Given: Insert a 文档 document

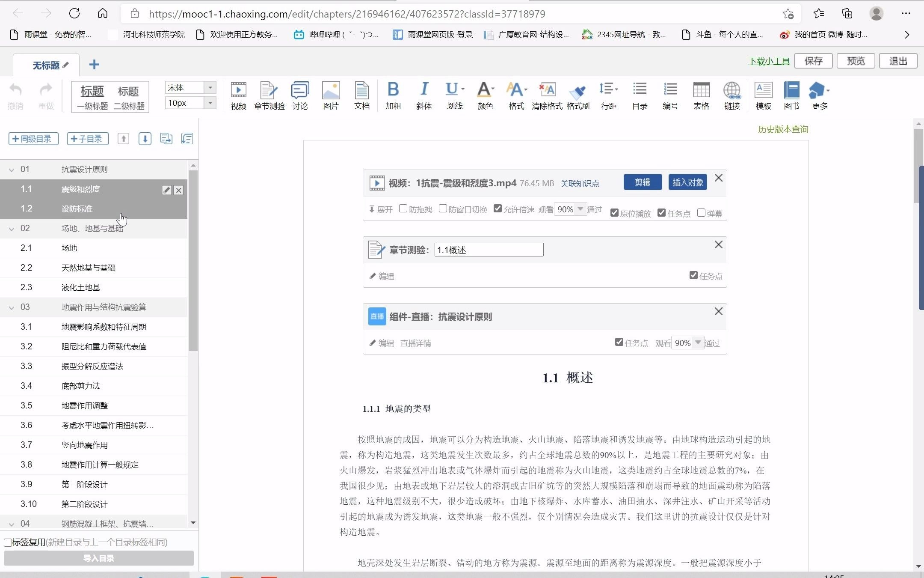Looking at the screenshot, I should [x=361, y=96].
